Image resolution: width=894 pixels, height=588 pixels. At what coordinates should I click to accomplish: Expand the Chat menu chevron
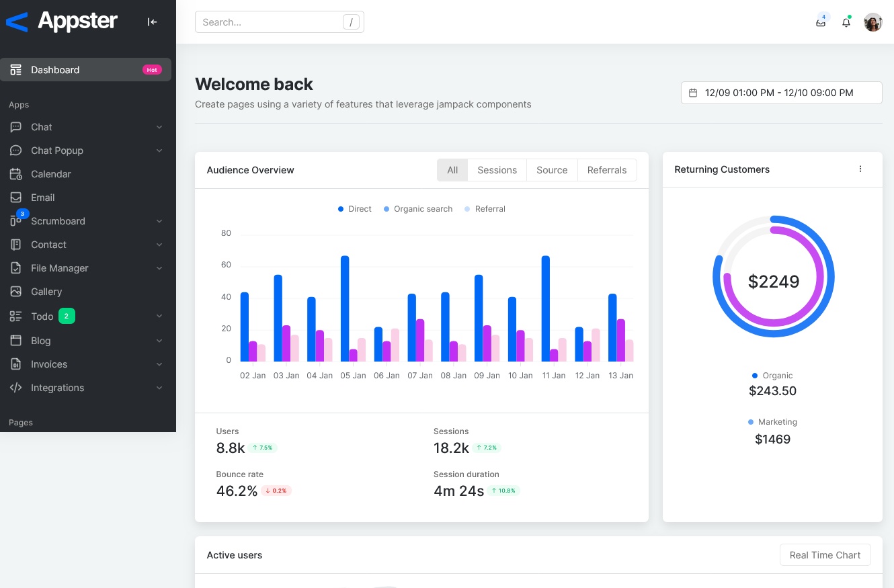tap(159, 127)
